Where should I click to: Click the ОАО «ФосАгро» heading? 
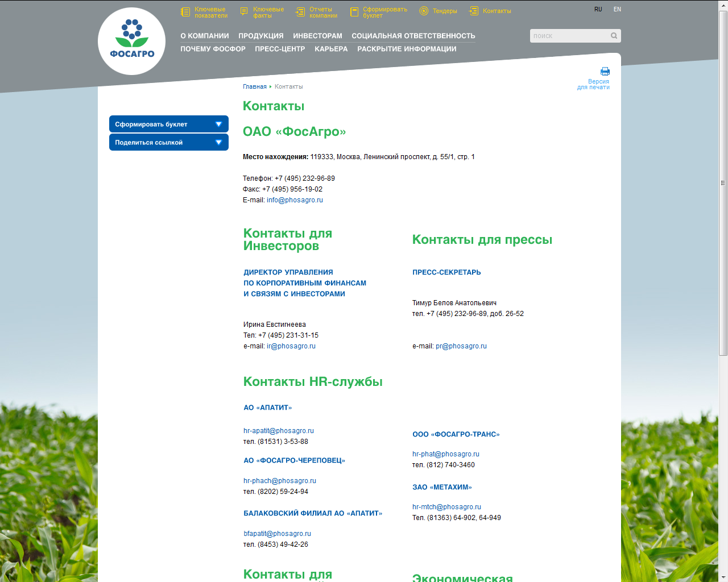[x=295, y=132]
